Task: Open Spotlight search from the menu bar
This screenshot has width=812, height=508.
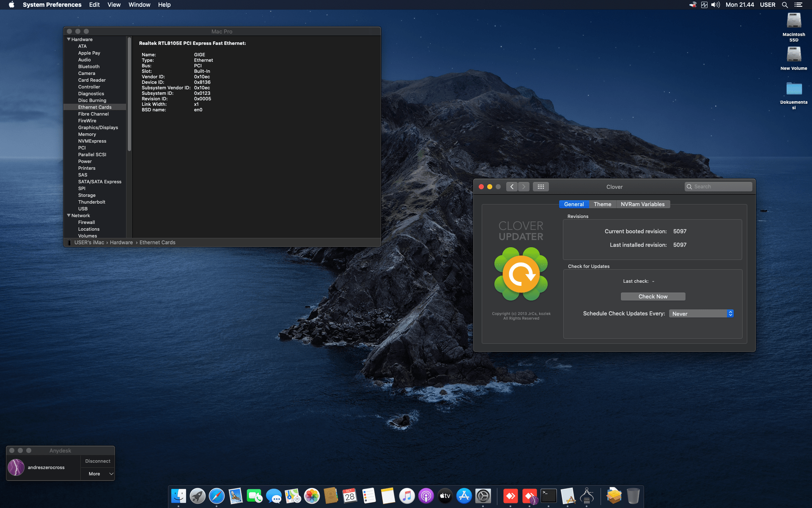Action: pos(785,5)
